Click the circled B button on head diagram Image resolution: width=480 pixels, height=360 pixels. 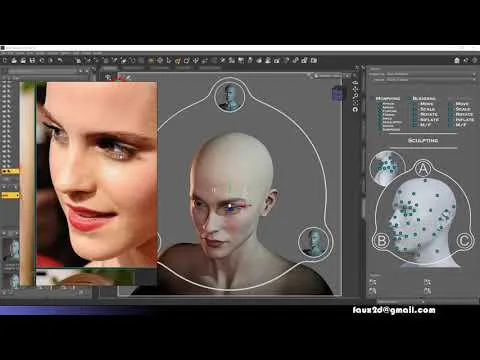[382, 240]
